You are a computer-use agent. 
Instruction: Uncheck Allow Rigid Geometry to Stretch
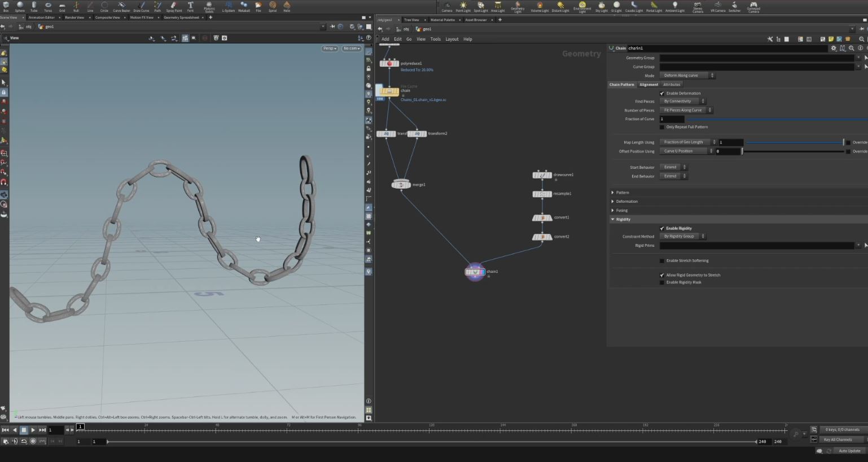[x=662, y=274]
